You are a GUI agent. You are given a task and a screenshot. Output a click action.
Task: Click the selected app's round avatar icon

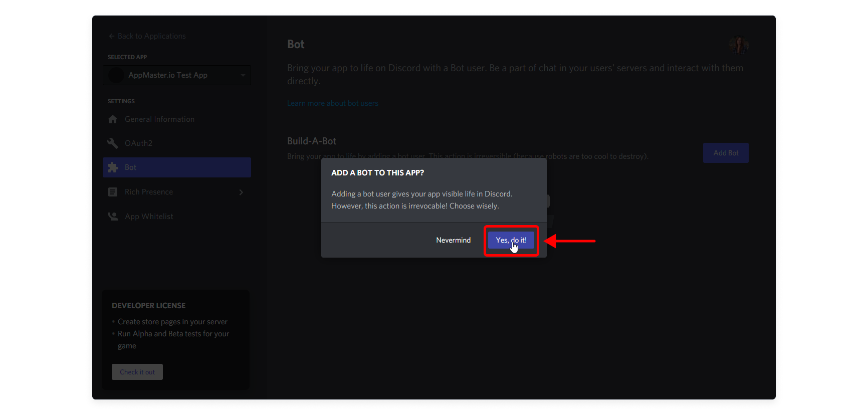(x=116, y=75)
